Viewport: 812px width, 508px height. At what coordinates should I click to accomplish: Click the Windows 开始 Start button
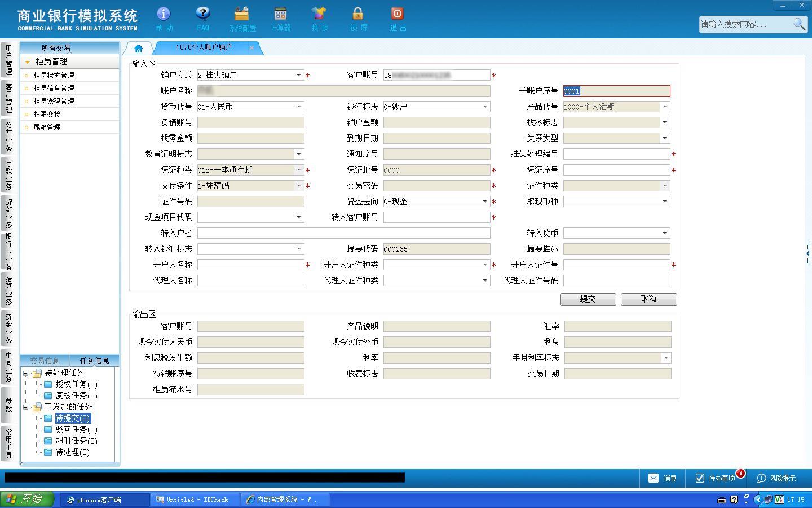[27, 500]
